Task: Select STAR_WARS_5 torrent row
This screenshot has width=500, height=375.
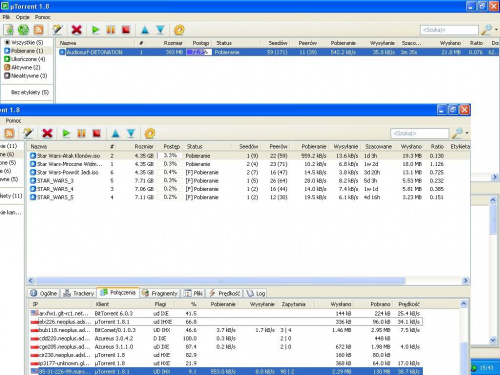Action: coord(249,197)
